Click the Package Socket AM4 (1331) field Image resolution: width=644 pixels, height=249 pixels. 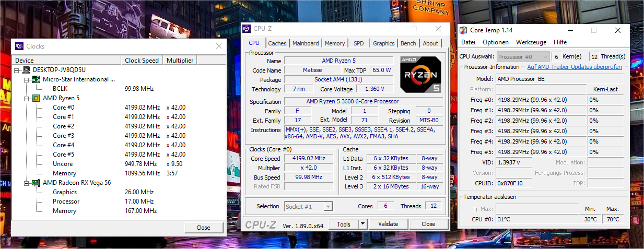pos(338,79)
